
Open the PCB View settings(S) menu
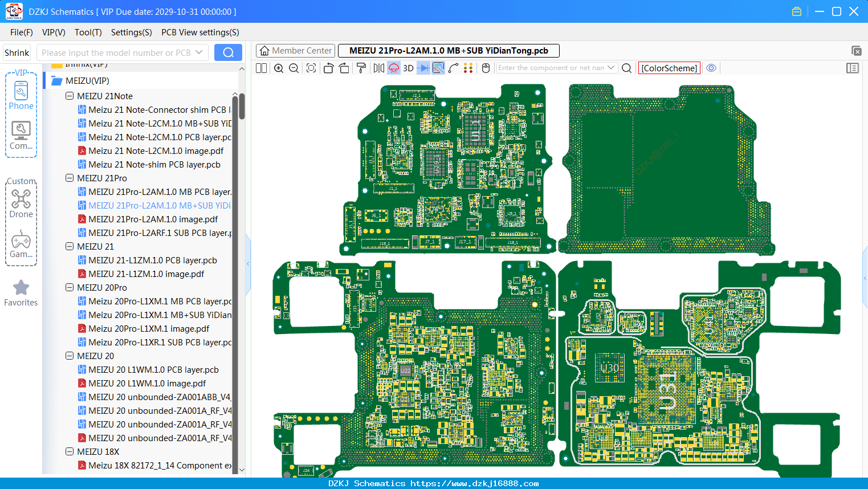click(x=200, y=32)
